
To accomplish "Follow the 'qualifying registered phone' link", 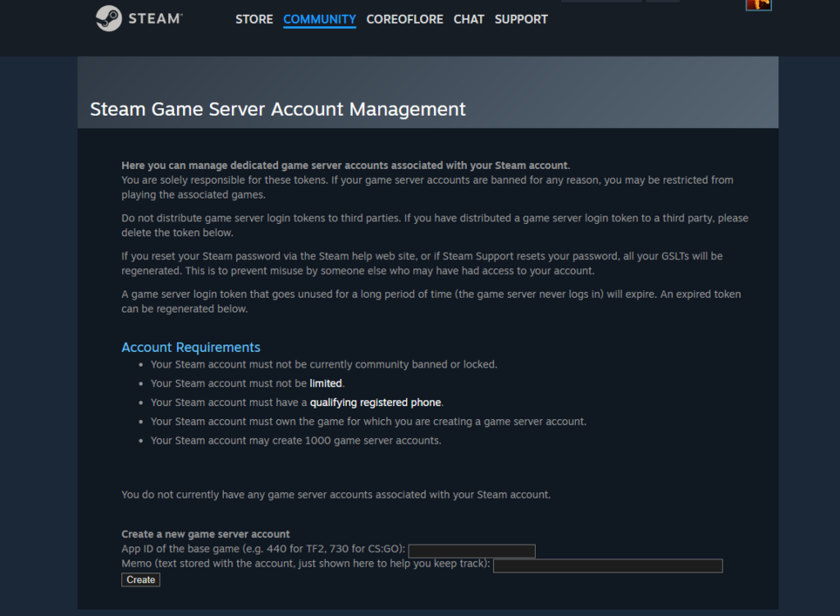I will pyautogui.click(x=376, y=402).
